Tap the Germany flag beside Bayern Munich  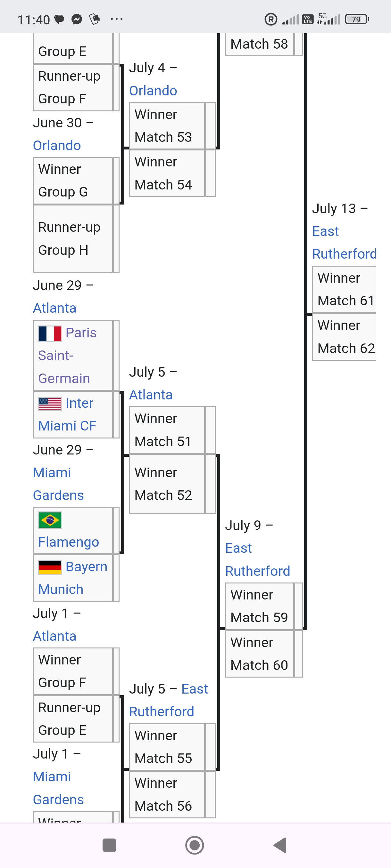[x=50, y=567]
